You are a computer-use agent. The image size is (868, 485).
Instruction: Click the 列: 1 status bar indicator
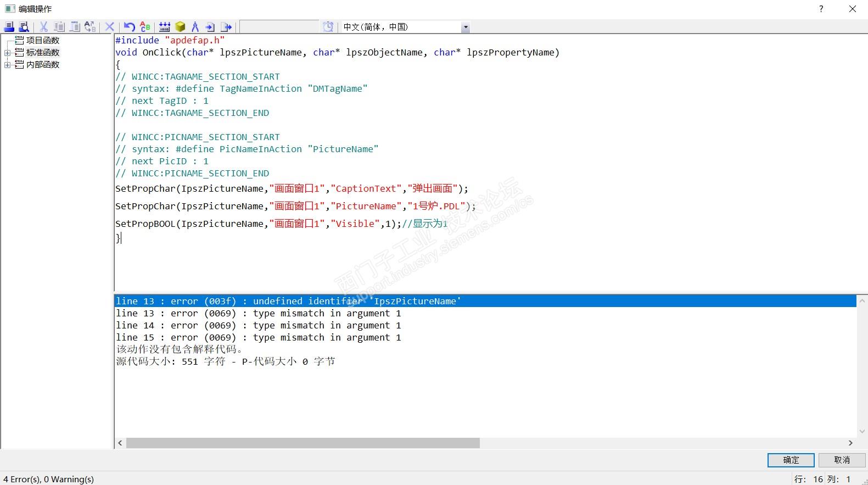click(839, 479)
